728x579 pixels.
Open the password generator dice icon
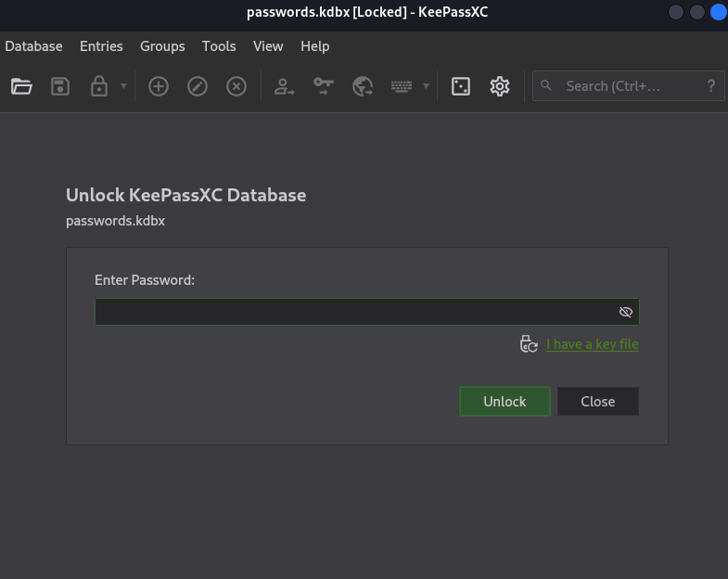461,86
